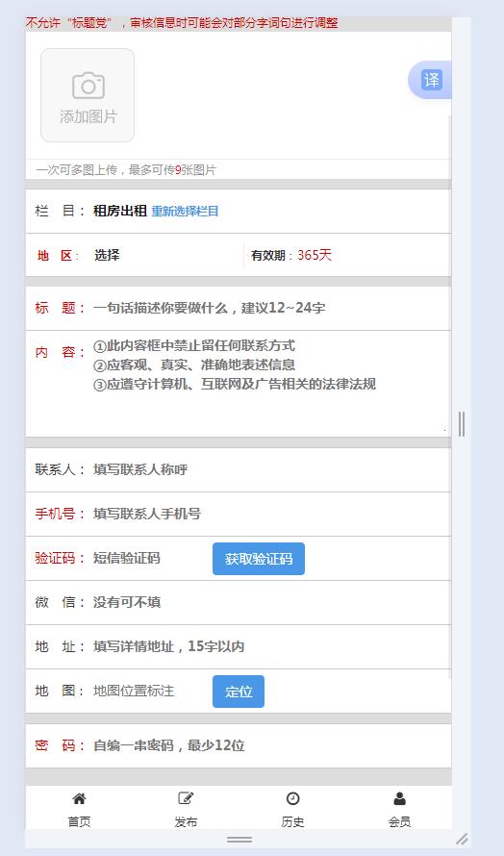
Task: Open member page via person icon
Action: coord(400,798)
